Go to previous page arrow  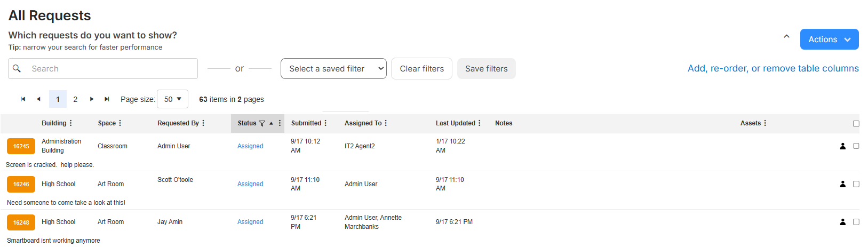tap(38, 99)
